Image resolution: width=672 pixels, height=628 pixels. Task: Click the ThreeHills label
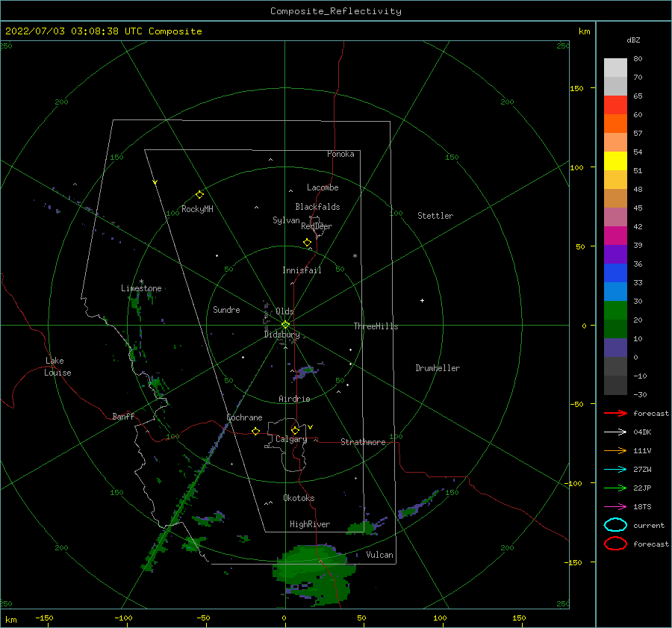[376, 326]
